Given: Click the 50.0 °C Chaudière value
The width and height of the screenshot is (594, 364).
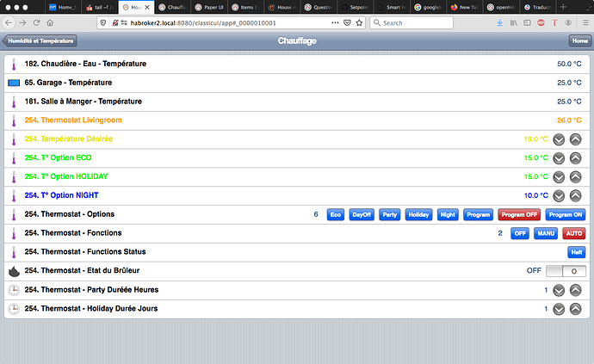Looking at the screenshot, I should (x=569, y=64).
